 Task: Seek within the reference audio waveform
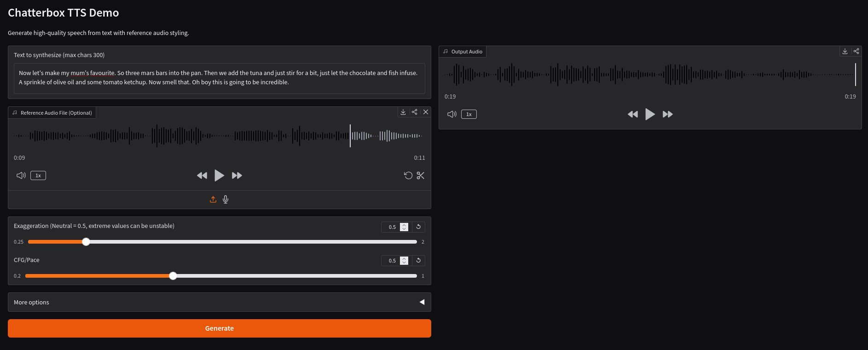click(220, 136)
